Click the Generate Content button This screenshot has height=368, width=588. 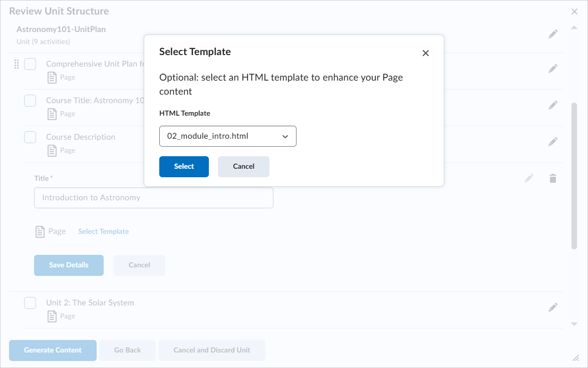[x=53, y=350]
